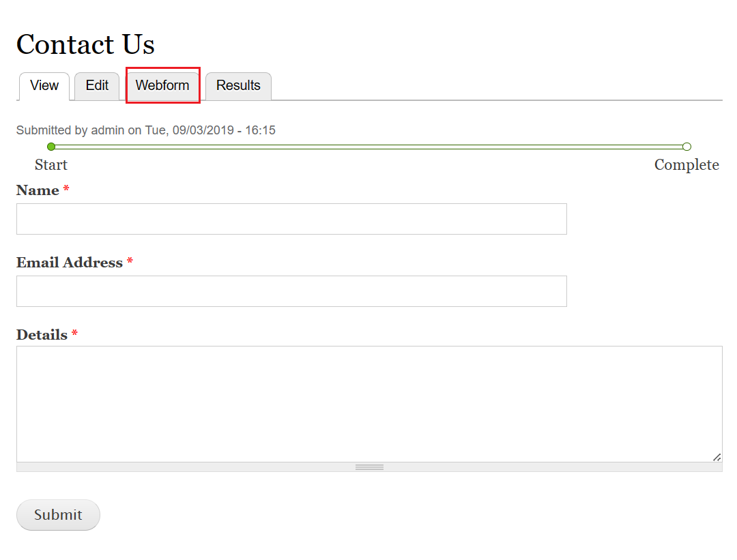The height and width of the screenshot is (560, 737).
Task: Click the Details textarea bottom grippie bar
Action: tap(369, 467)
